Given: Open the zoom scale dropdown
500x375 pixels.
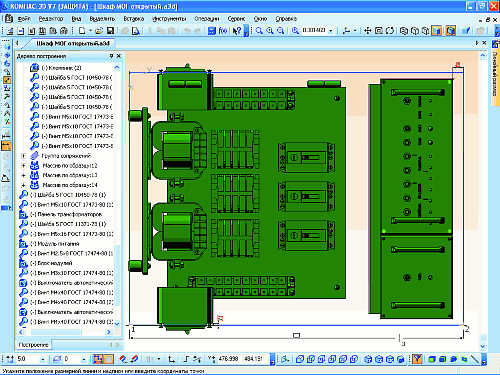Looking at the screenshot, I should (331, 31).
